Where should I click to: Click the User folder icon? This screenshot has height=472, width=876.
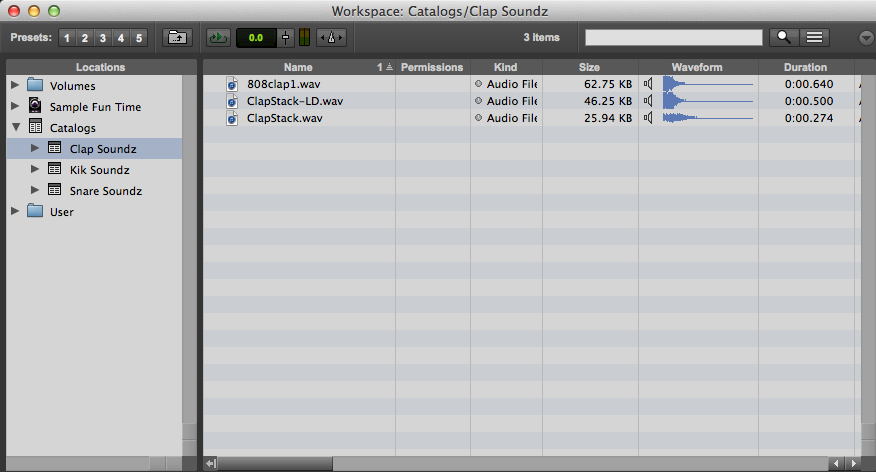[x=35, y=211]
